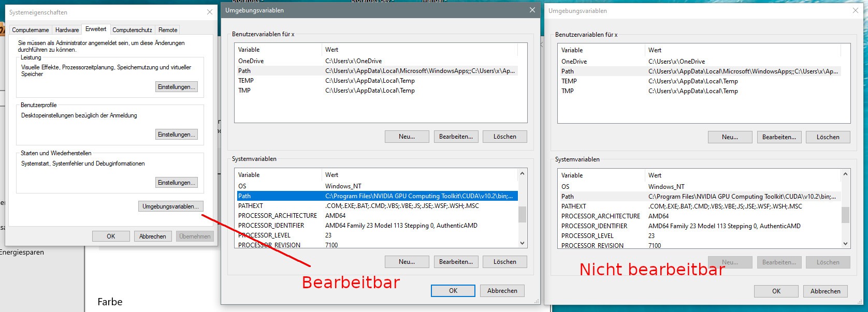Open Einstellungen for Starten und Wiederherstellen
Image resolution: width=868 pixels, height=312 pixels.
[x=176, y=183]
